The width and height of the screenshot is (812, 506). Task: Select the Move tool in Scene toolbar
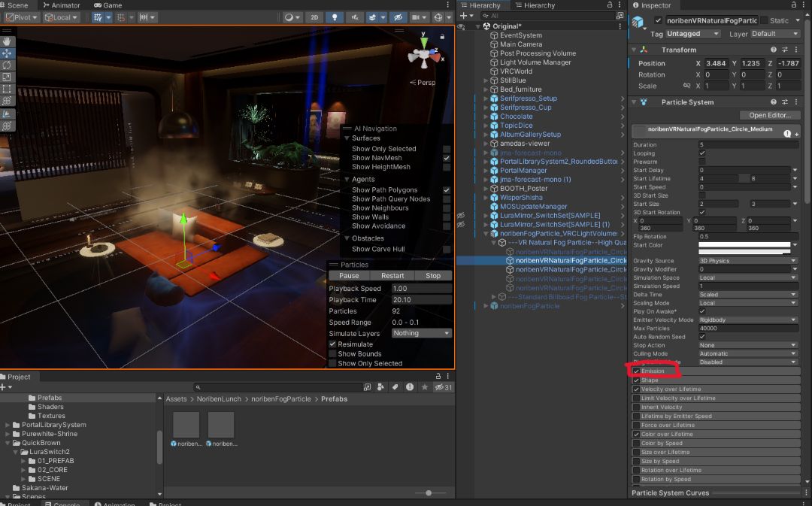coord(7,53)
